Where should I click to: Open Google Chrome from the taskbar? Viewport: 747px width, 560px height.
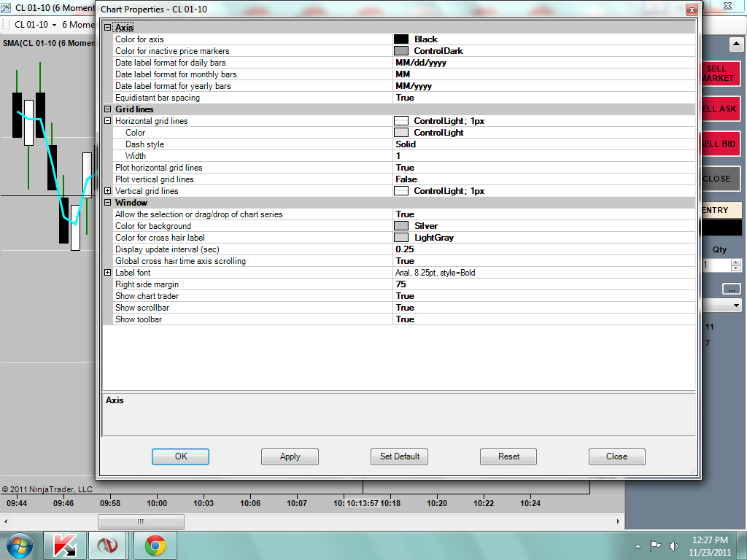155,545
